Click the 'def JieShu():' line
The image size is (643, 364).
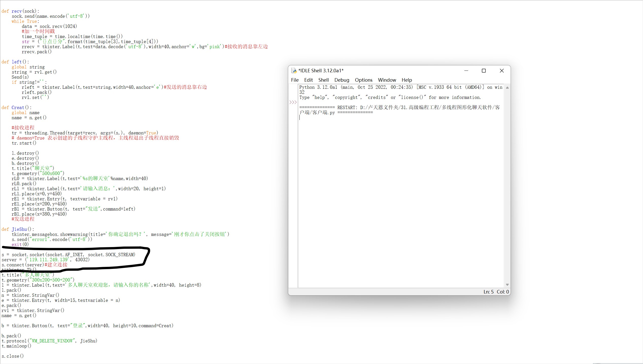(x=18, y=229)
